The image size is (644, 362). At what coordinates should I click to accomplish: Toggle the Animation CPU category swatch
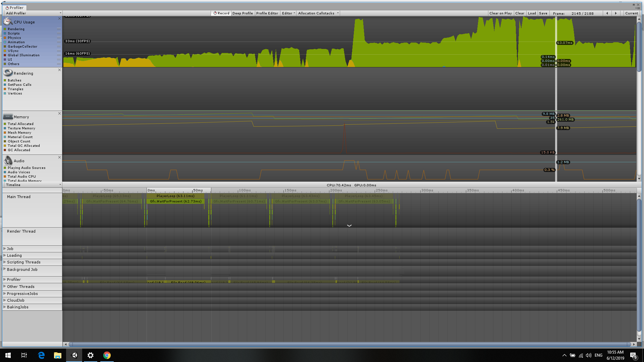click(x=5, y=42)
